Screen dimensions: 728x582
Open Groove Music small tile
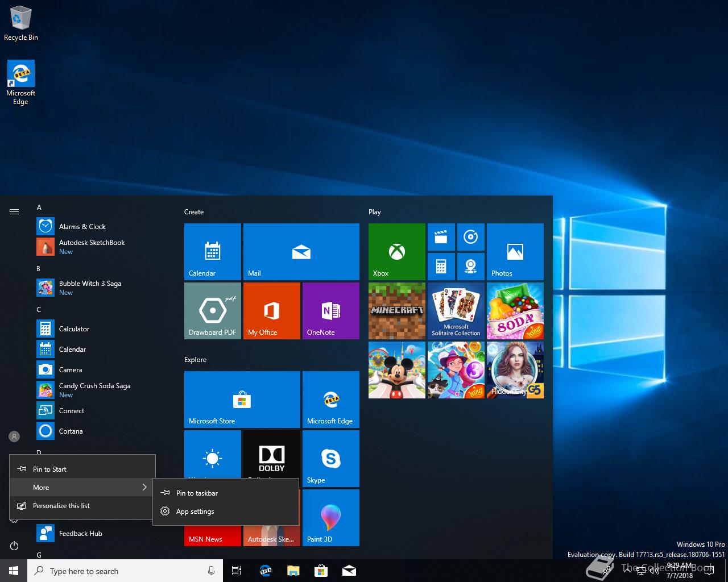point(471,237)
